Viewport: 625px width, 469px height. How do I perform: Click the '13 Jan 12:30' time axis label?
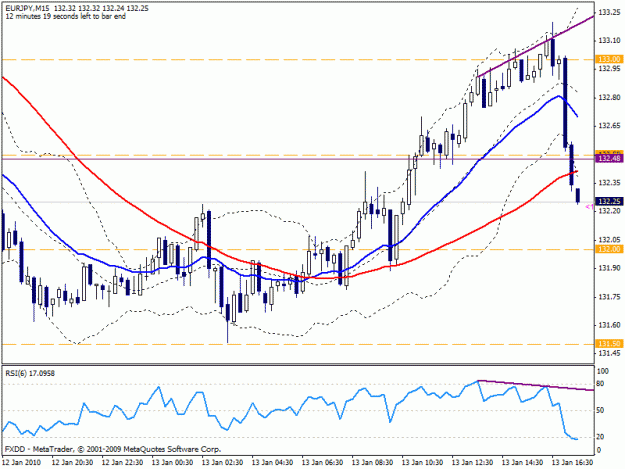click(x=472, y=462)
